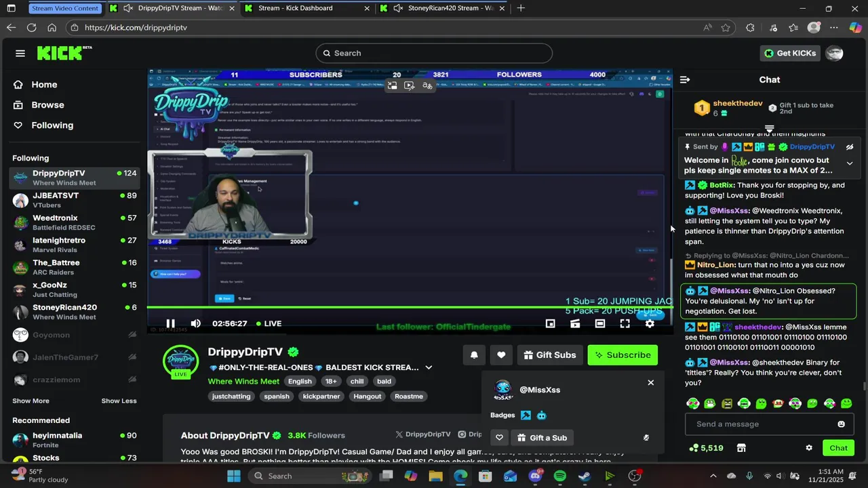This screenshot has width=868, height=488.
Task: Click the green Subscribe button
Action: [x=623, y=354]
